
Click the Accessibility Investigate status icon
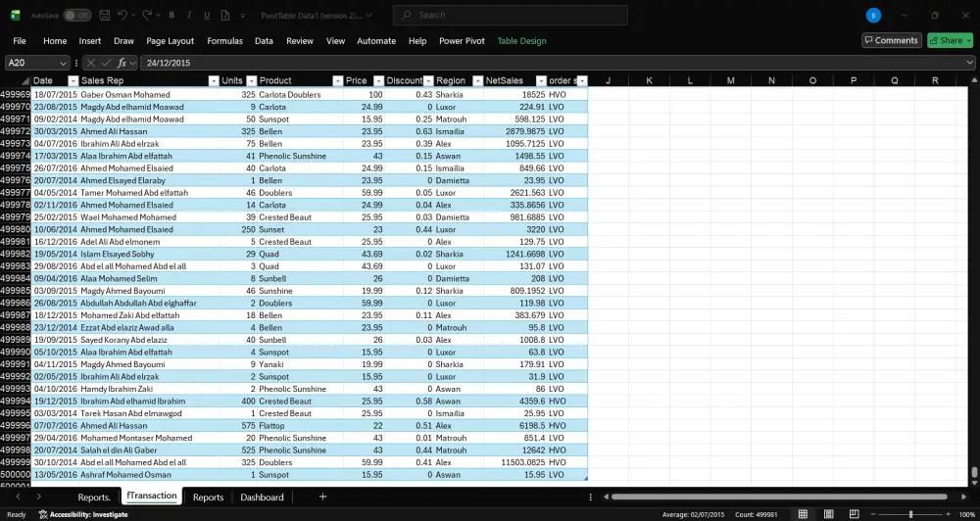click(x=43, y=515)
